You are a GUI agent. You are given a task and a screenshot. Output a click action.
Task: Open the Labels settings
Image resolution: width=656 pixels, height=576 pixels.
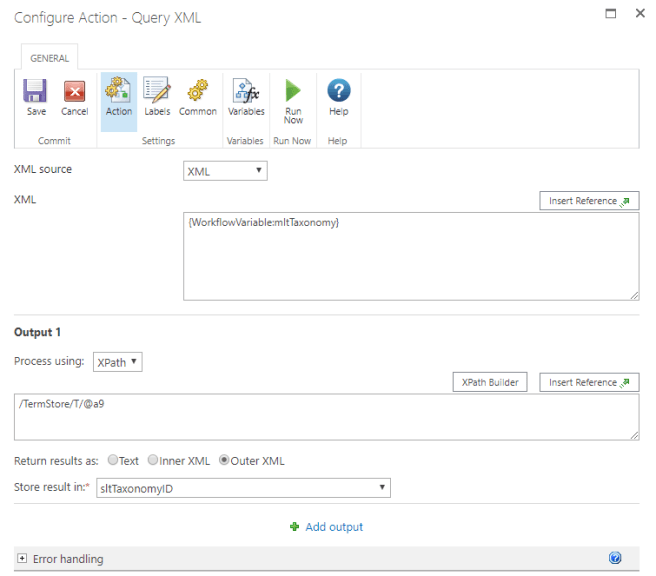157,97
